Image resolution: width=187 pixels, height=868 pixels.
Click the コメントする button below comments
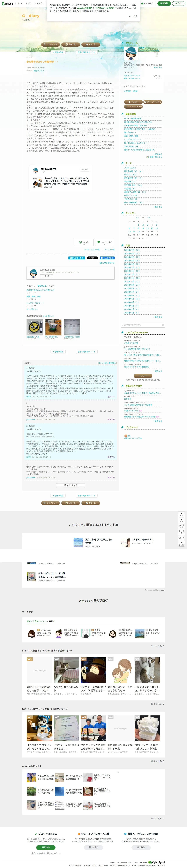coord(71,486)
